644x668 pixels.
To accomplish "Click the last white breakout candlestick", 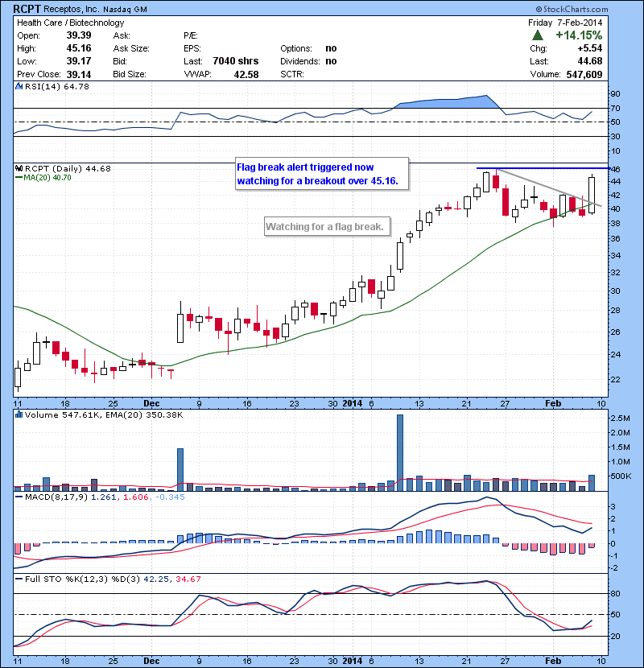I will pos(592,195).
